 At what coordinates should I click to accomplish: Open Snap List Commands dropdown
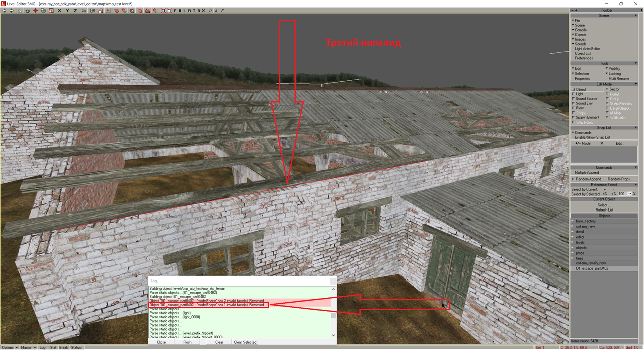[582, 133]
